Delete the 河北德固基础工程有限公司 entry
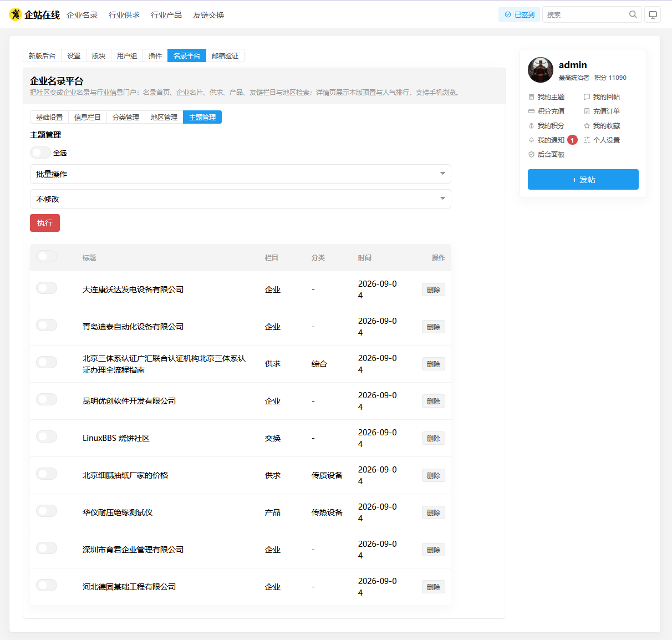The image size is (672, 640). pyautogui.click(x=434, y=587)
